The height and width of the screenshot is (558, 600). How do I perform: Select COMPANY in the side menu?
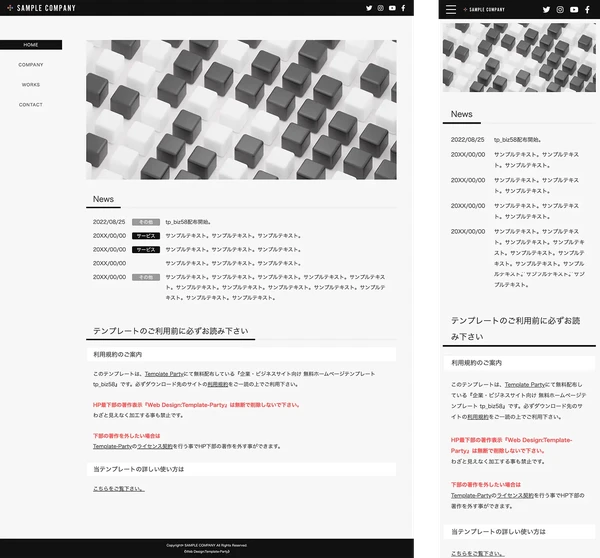pos(31,65)
